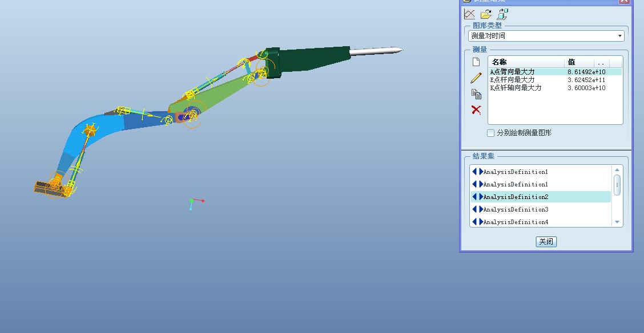Screen dimensions: 644x333
Task: Click the coordinate system triad in the viewport
Action: click(196, 204)
